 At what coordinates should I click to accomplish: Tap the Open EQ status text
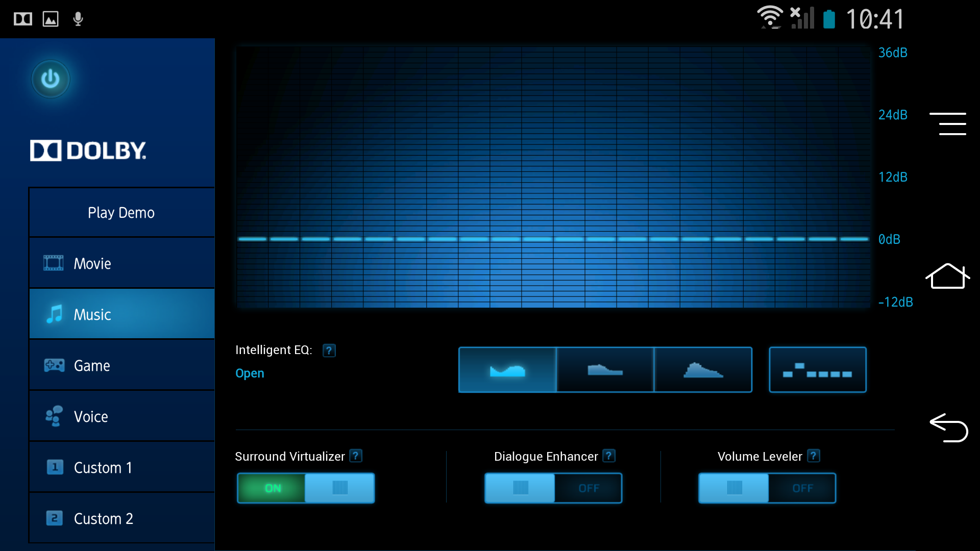point(250,373)
